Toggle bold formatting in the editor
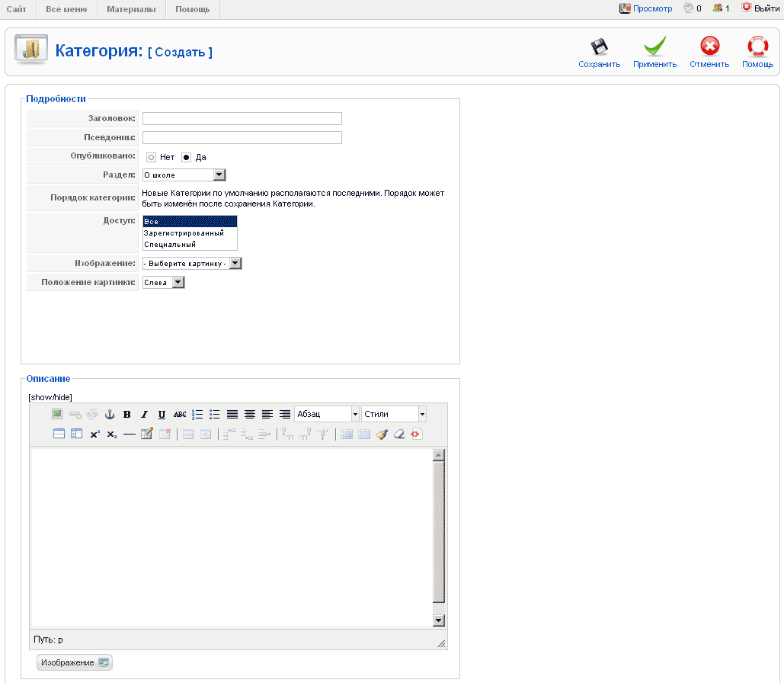The width and height of the screenshot is (784, 683). [x=127, y=415]
